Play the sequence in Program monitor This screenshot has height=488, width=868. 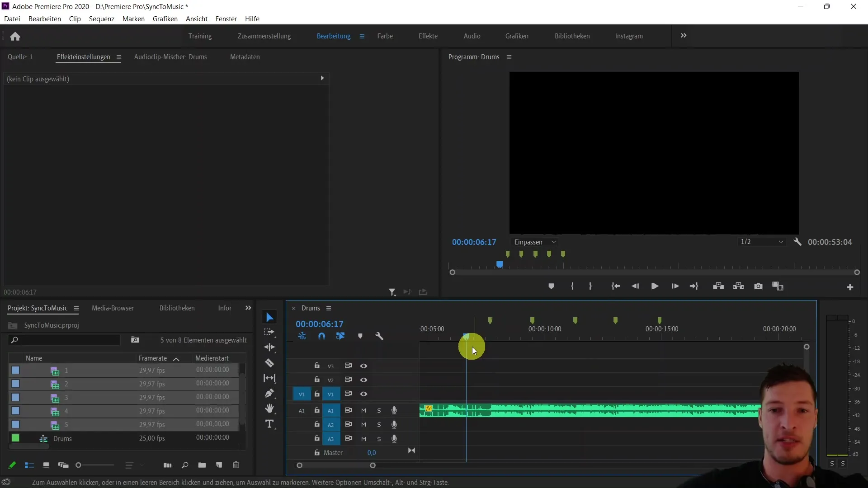point(654,286)
